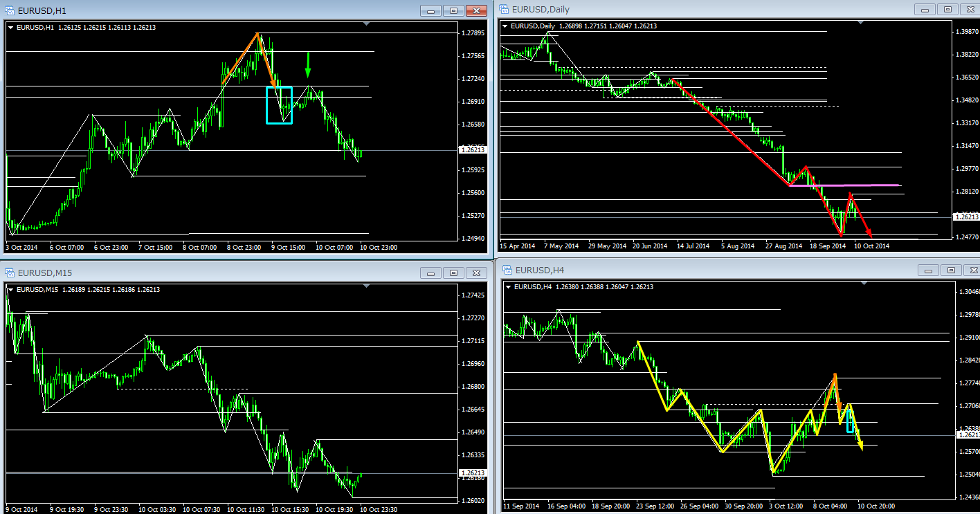Expand the triangle beside EURUSD,H1 chart label

coord(11,27)
